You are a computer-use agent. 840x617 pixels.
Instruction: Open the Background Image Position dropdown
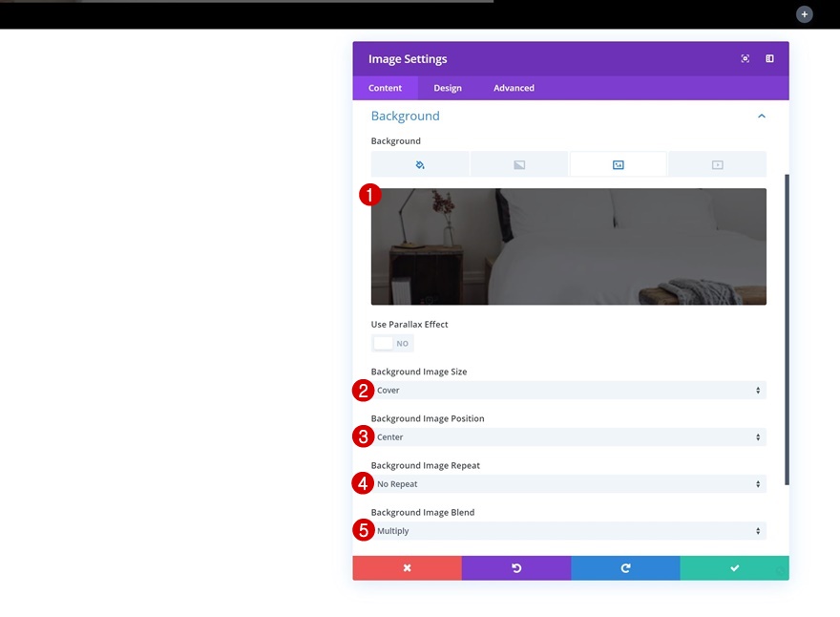click(568, 436)
